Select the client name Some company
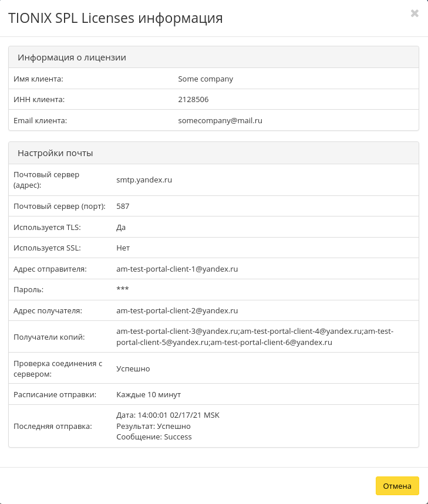 [205, 79]
